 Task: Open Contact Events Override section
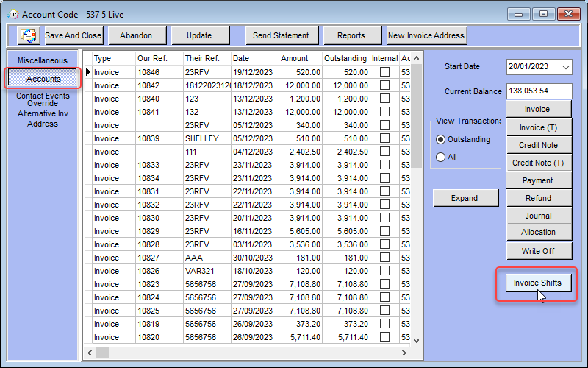43,99
